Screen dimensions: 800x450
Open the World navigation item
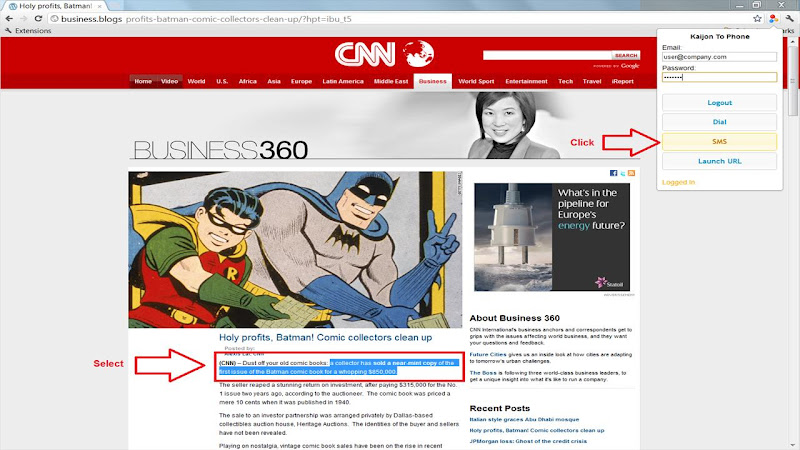click(x=196, y=81)
